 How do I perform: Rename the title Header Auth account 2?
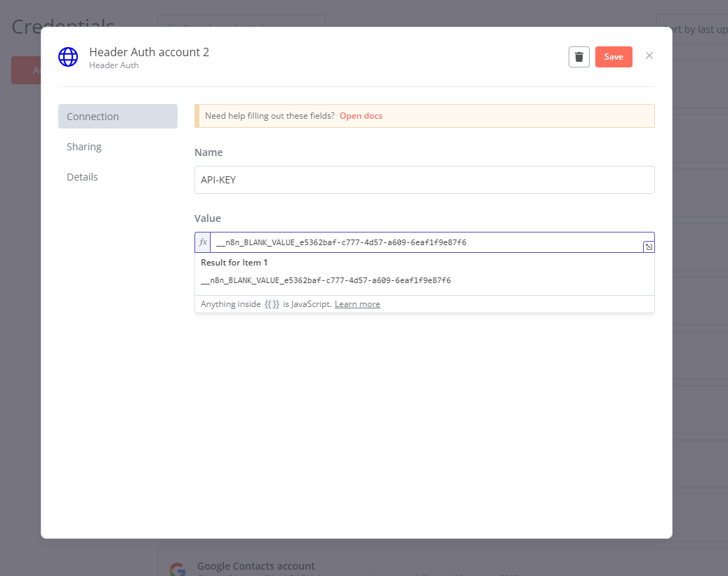click(149, 52)
